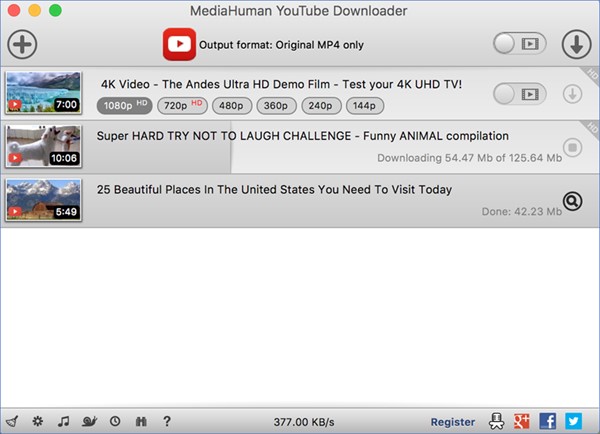Screen dimensions: 600x434
Task: Stop the Funny ANIMAL compilation download
Action: click(572, 147)
